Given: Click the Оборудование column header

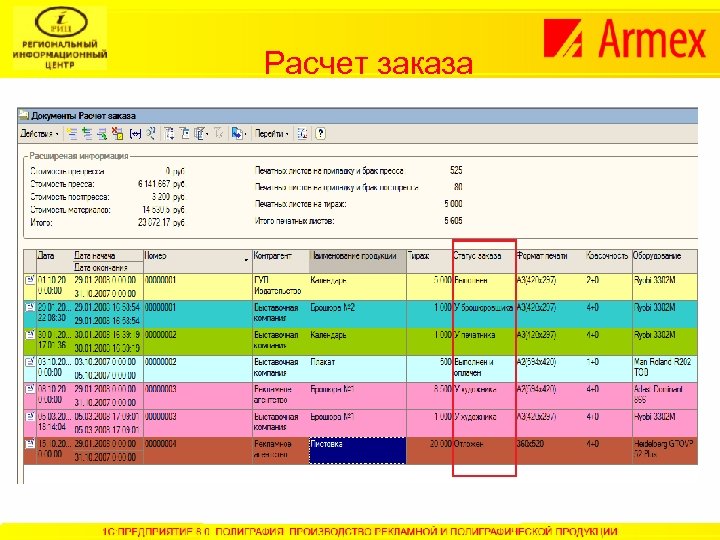Looking at the screenshot, I should click(x=665, y=261).
